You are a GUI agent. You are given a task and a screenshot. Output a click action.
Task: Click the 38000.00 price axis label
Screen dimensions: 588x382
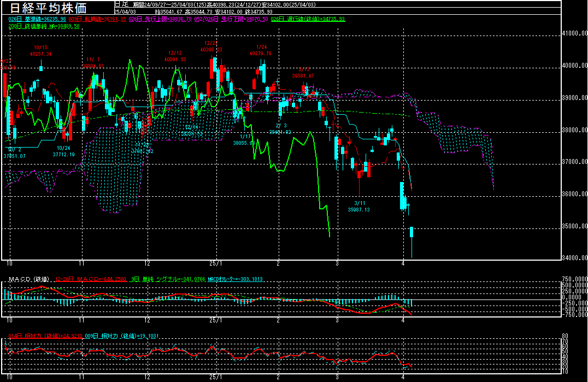(574, 130)
